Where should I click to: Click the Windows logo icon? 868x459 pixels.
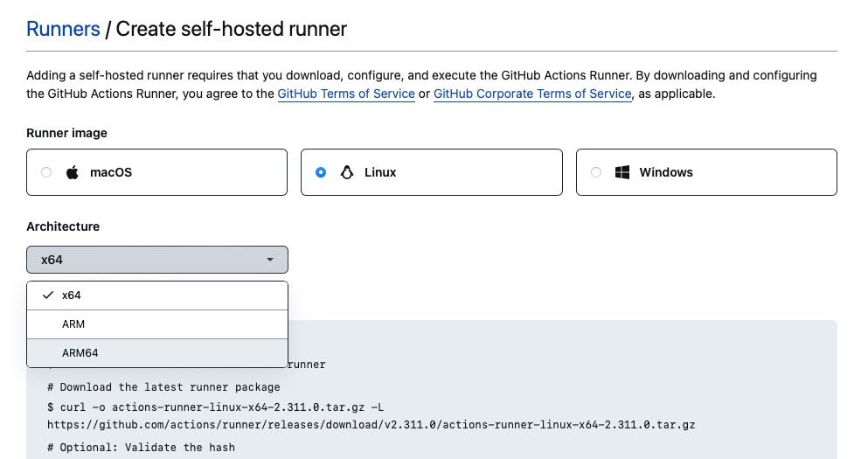[622, 172]
